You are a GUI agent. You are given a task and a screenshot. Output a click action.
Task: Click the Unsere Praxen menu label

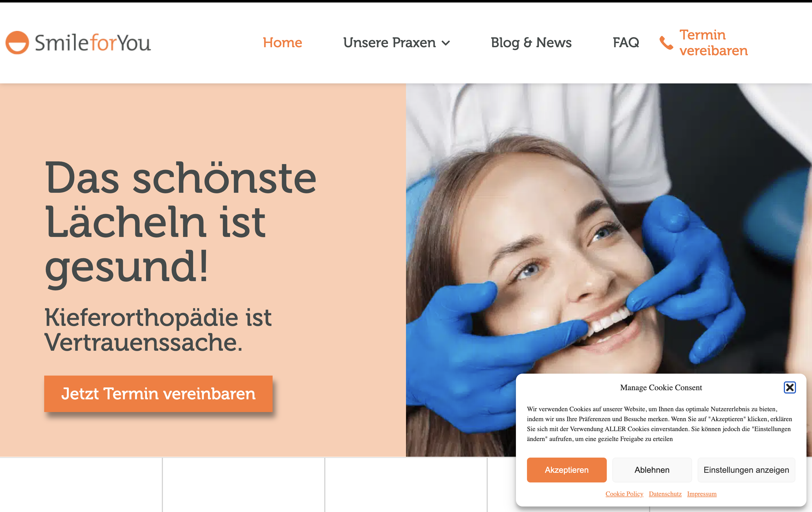click(389, 43)
